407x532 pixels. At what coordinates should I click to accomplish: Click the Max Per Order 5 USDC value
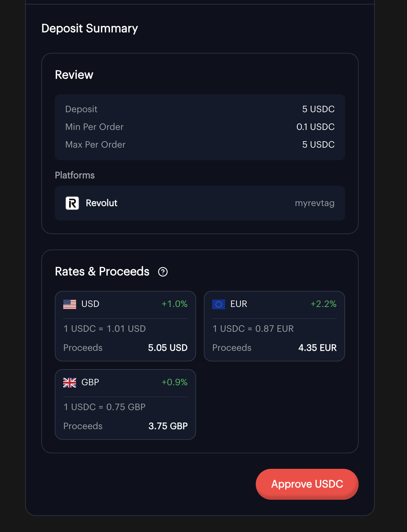tap(318, 145)
